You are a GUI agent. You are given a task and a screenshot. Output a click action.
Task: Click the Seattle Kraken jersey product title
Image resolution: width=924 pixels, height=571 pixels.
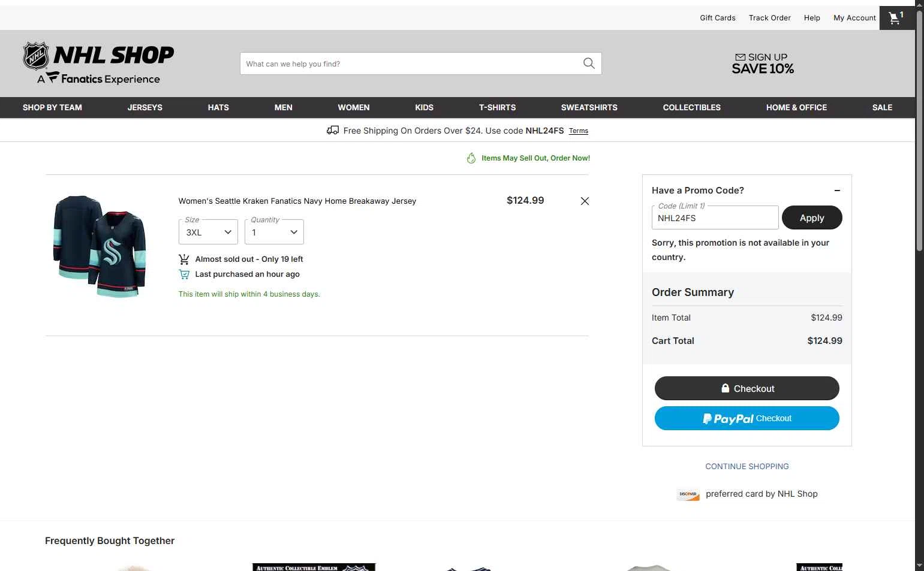point(297,201)
